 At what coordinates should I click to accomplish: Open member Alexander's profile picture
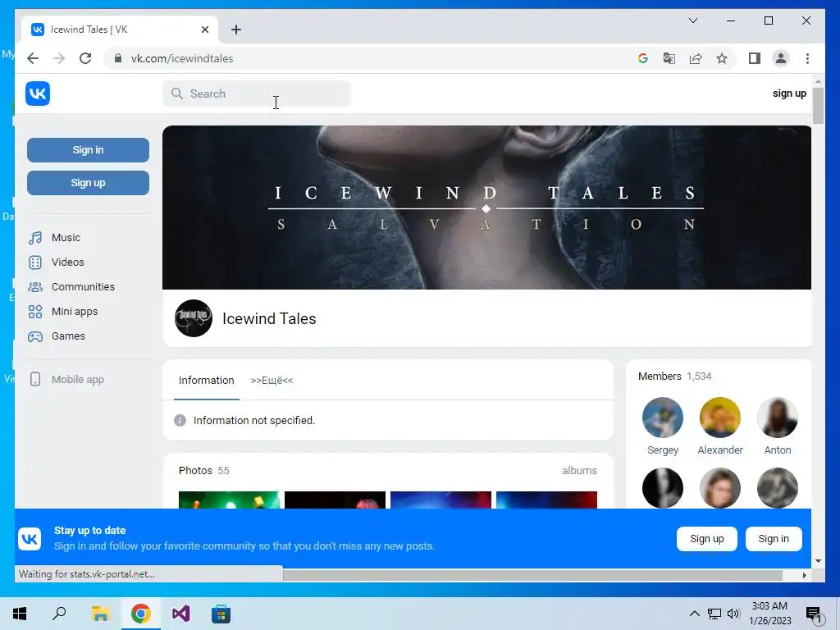pyautogui.click(x=720, y=418)
